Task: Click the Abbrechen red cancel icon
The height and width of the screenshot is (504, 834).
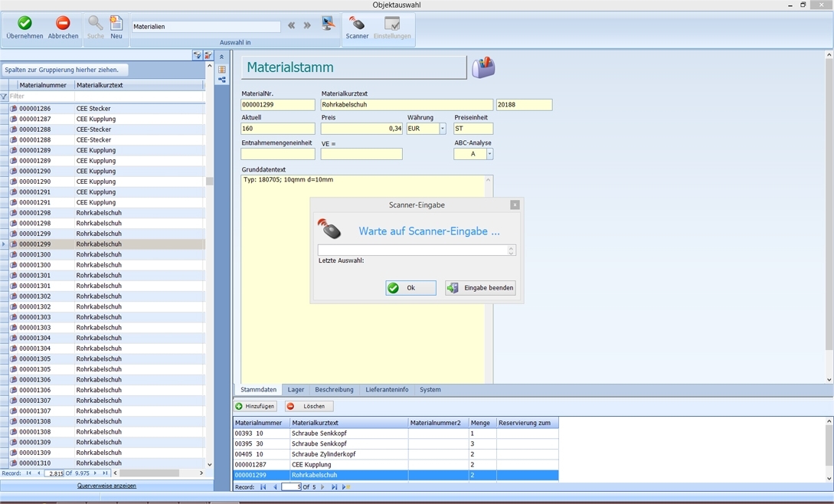Action: point(63,24)
